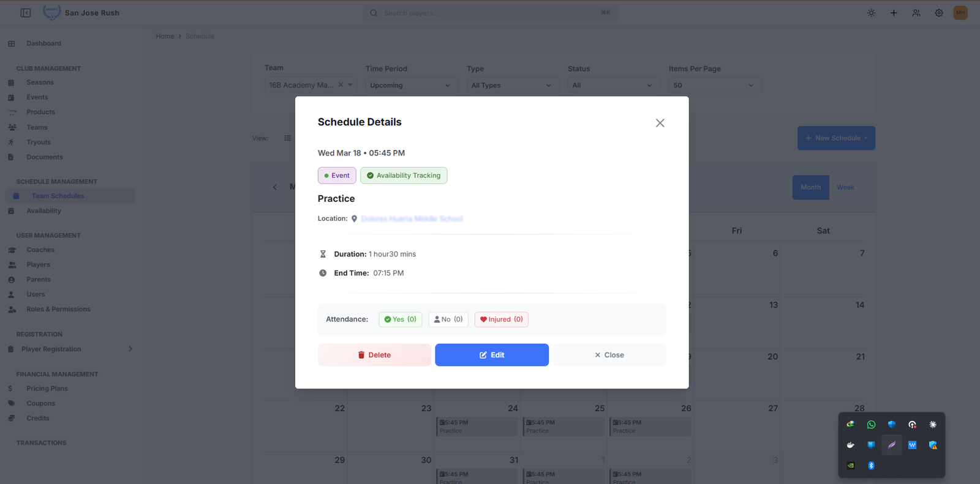This screenshot has height=484, width=980.
Task: Click the Dolores Huerta Middle School location link
Action: (x=412, y=218)
